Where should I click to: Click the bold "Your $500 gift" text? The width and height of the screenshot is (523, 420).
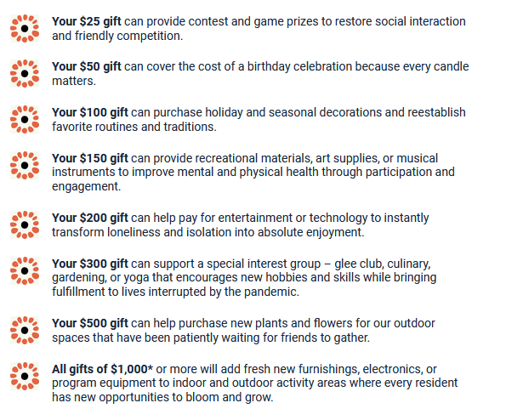90,323
